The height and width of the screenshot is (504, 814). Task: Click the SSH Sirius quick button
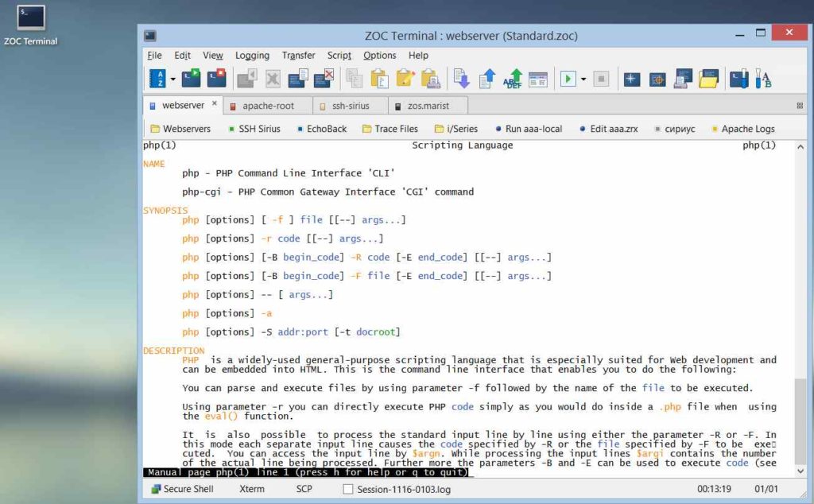pyautogui.click(x=254, y=129)
